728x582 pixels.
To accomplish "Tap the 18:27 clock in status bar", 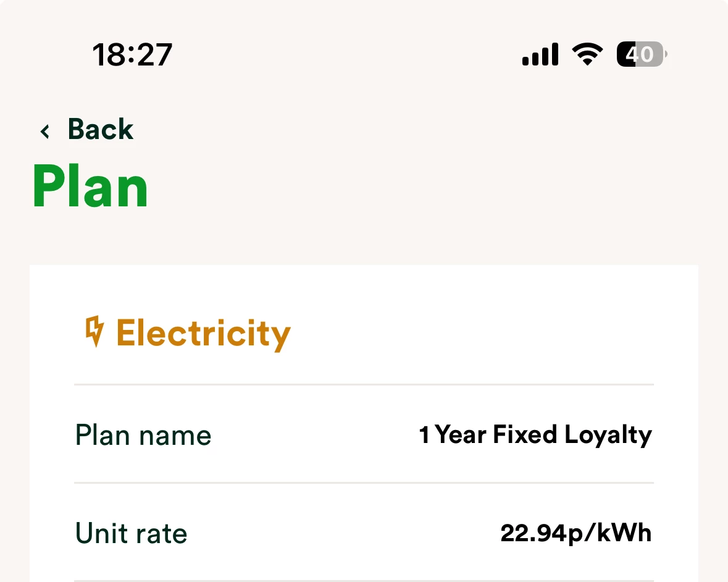I will [x=132, y=55].
